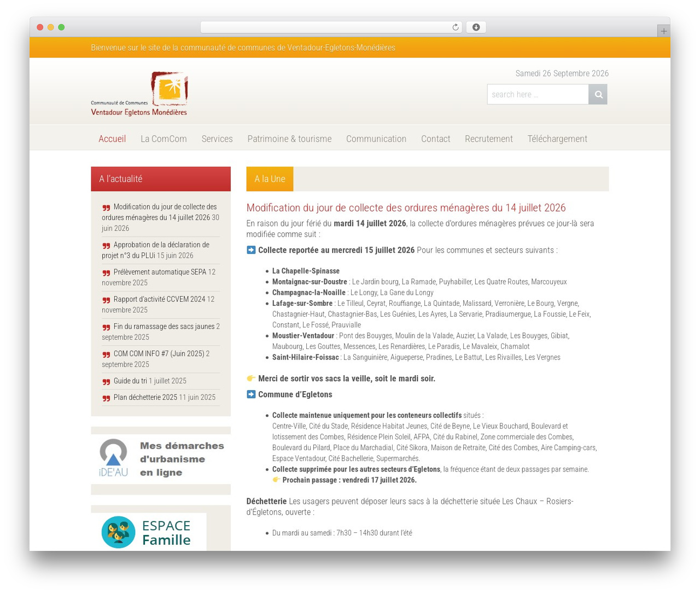
Task: Open the iDE'AU urbanisme banner
Action: click(161, 458)
